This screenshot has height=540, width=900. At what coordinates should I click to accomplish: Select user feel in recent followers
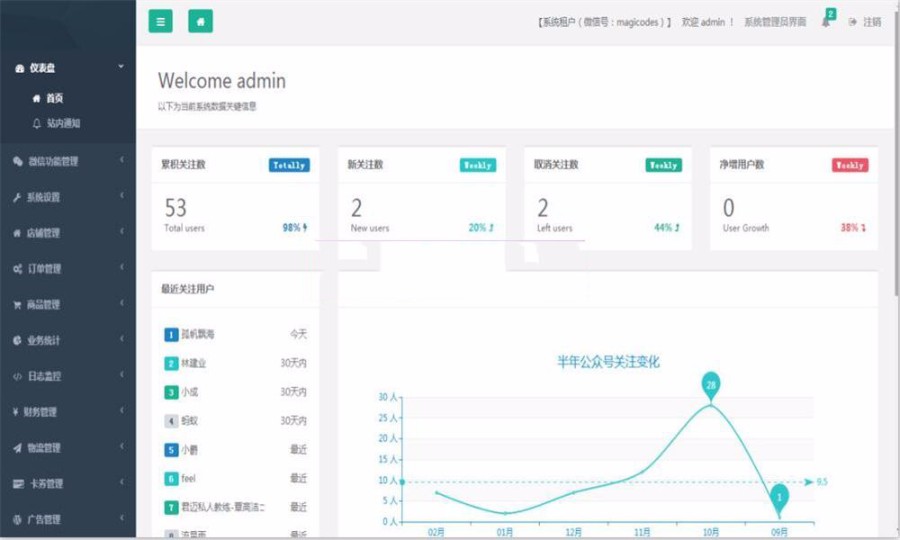point(188,478)
